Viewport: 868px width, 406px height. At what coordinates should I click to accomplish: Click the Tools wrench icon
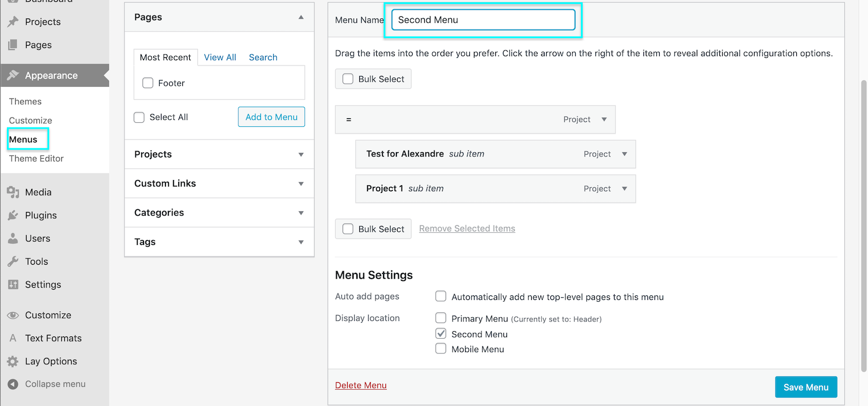coord(13,262)
